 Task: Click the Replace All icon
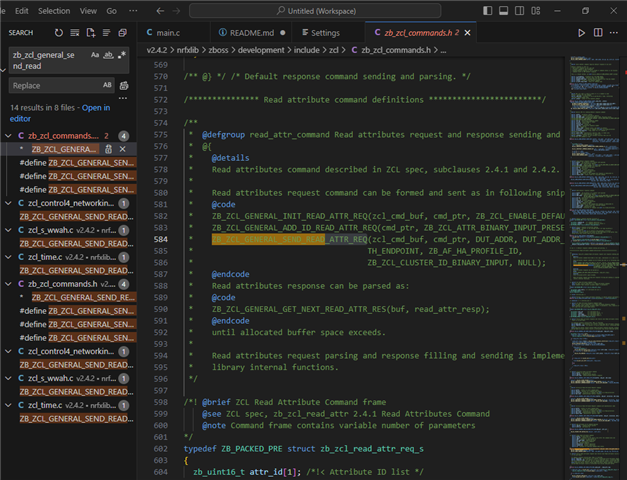[x=123, y=86]
